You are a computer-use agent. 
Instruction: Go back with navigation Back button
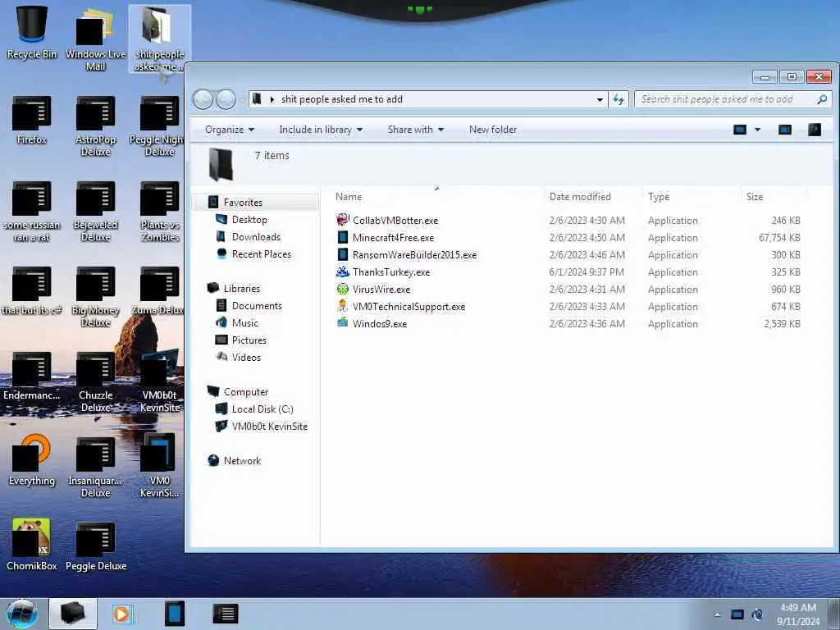(x=203, y=99)
